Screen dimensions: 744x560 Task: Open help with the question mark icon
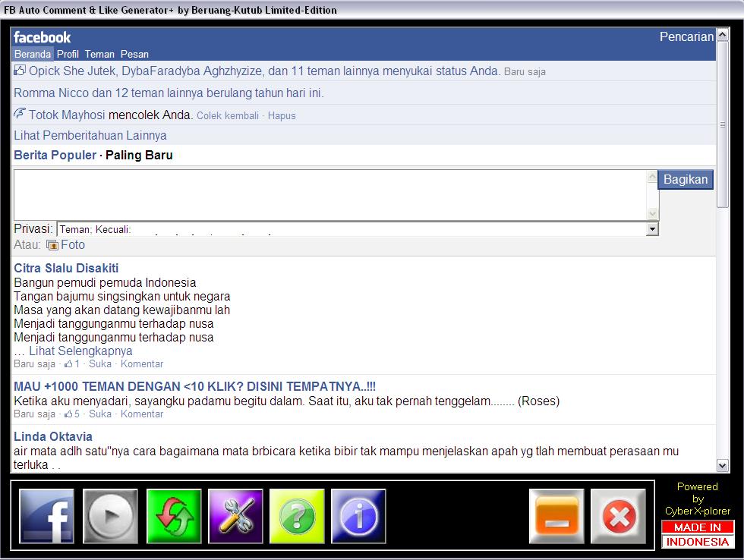[x=297, y=516]
